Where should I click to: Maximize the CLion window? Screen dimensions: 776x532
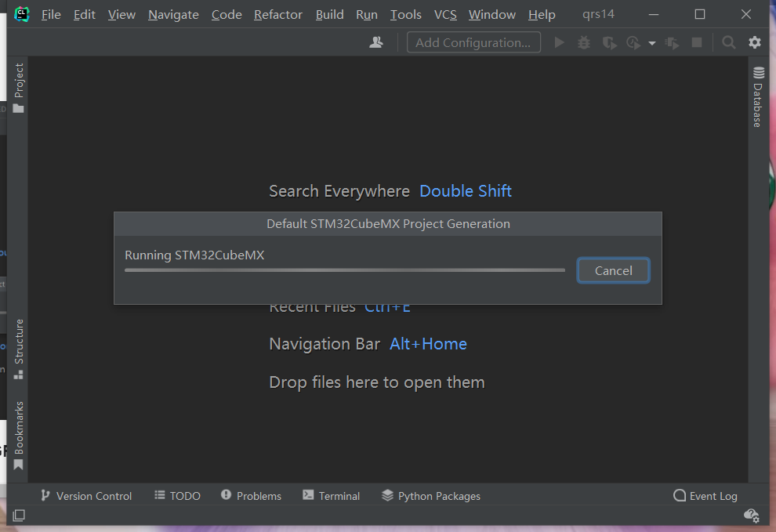pos(700,14)
